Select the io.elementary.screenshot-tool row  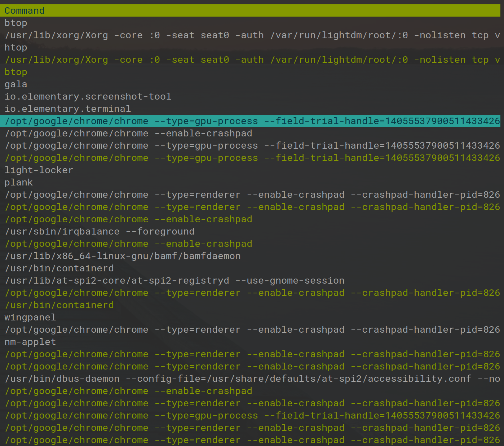click(x=250, y=96)
